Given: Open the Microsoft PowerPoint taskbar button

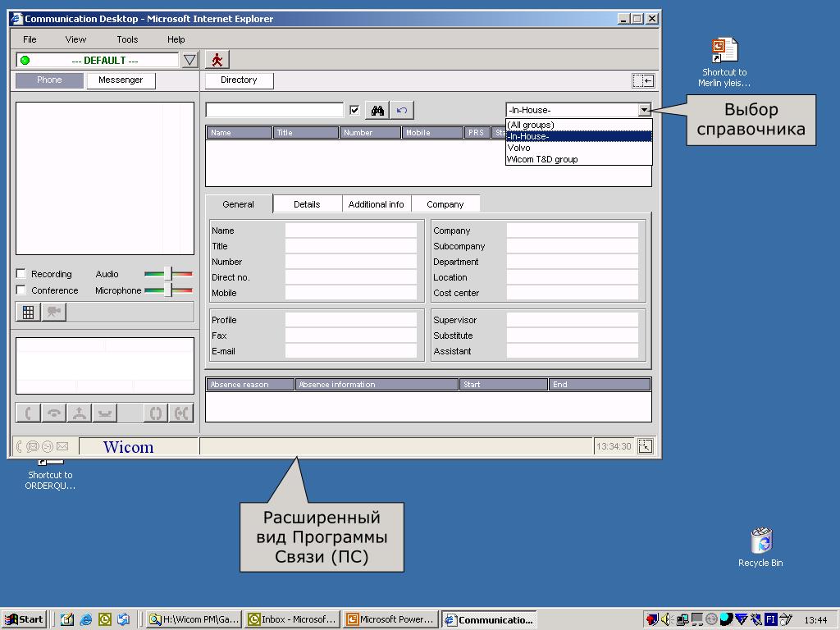Looking at the screenshot, I should (391, 620).
